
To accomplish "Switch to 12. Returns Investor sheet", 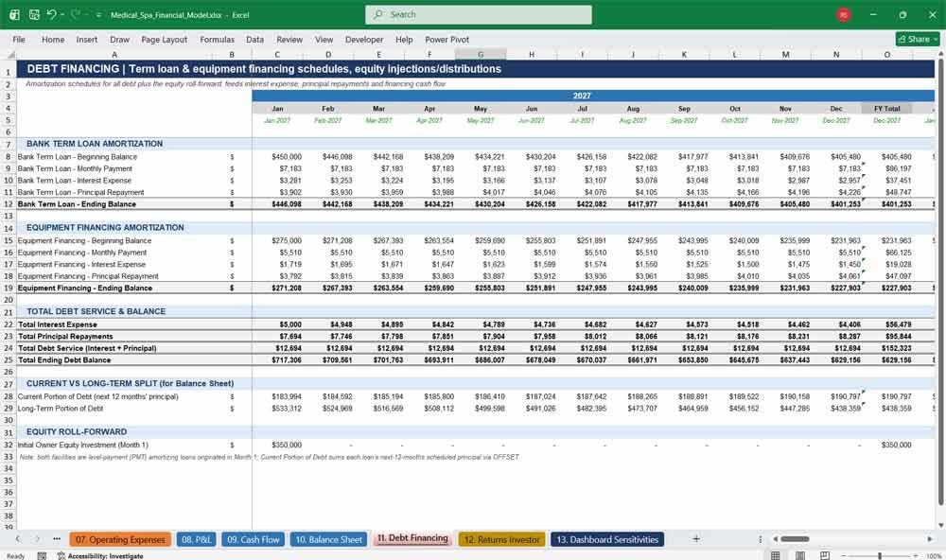I will point(502,539).
